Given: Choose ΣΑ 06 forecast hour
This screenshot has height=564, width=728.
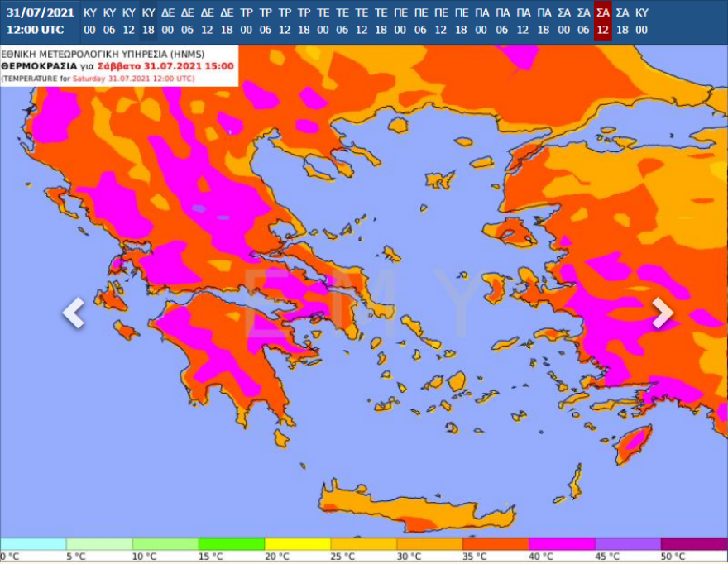Looking at the screenshot, I should (x=583, y=22).
